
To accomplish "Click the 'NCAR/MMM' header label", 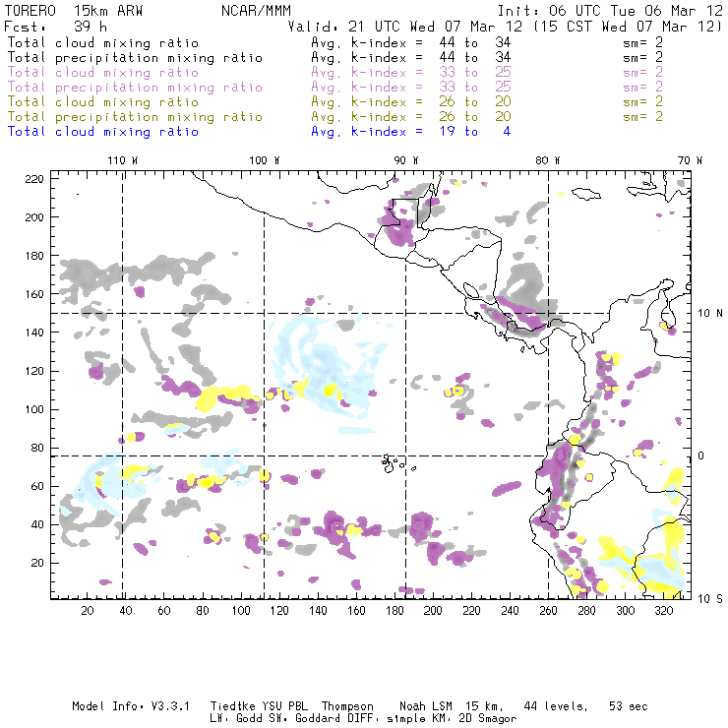I will click(x=256, y=11).
